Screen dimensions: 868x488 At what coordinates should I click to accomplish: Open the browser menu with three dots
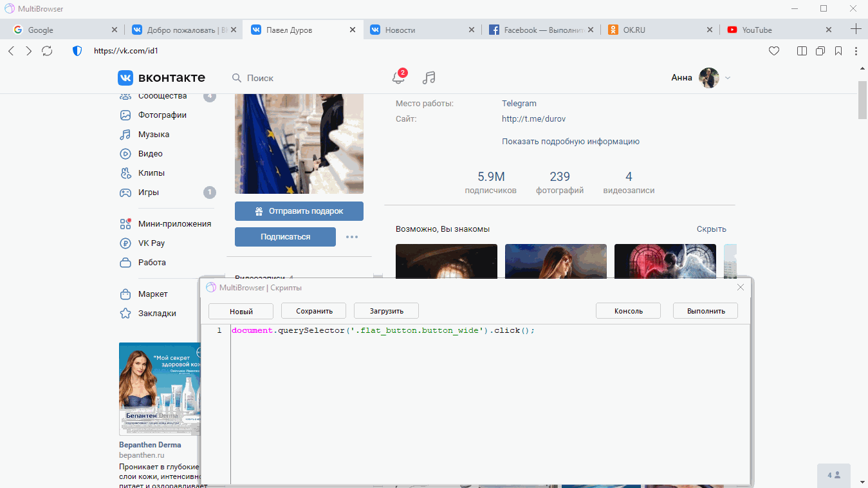[856, 51]
